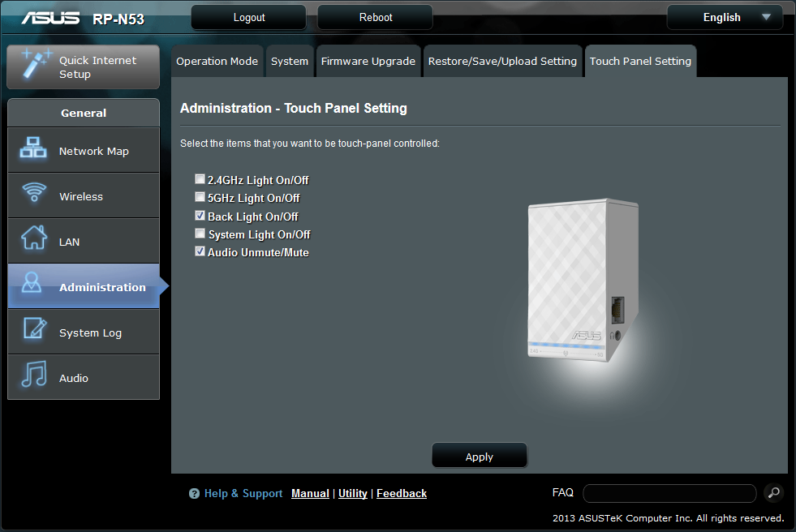
Task: Click the Wireless signal icon
Action: pyautogui.click(x=33, y=195)
